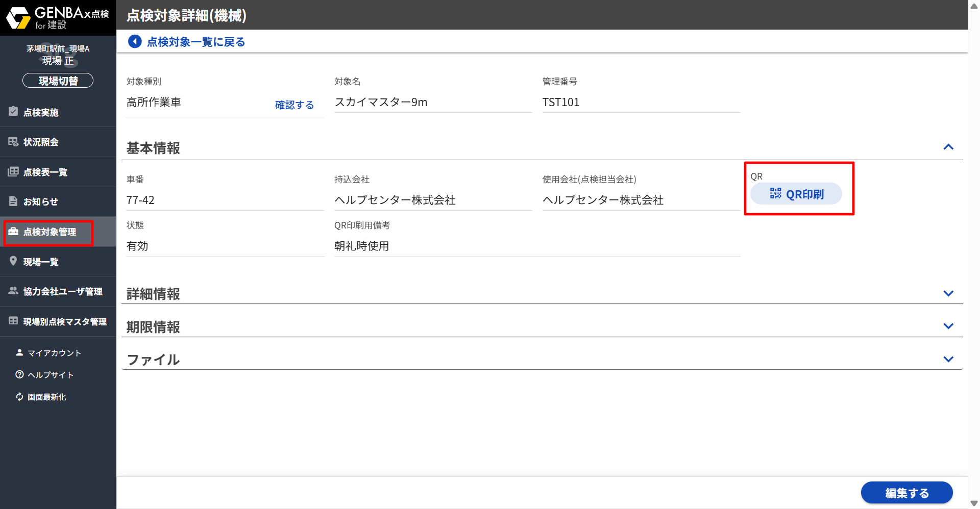Viewport: 980px width, 509px height.
Task: Click the 状況照会 sidebar icon
Action: [13, 142]
